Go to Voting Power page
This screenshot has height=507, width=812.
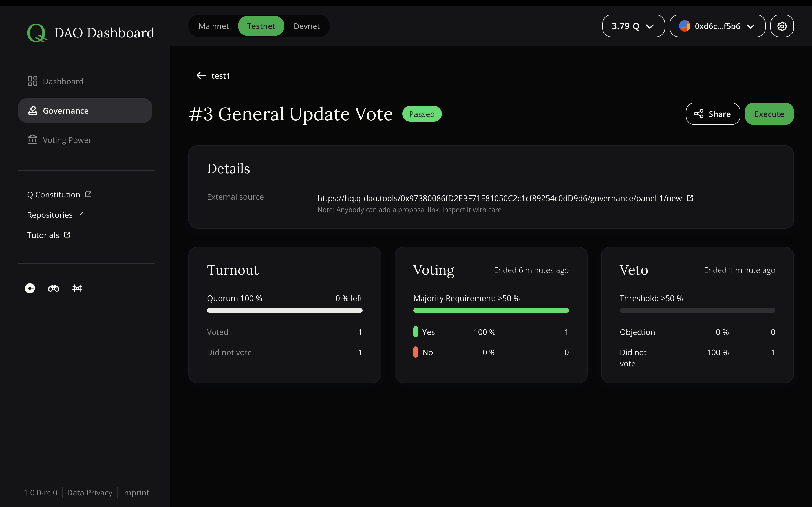67,140
